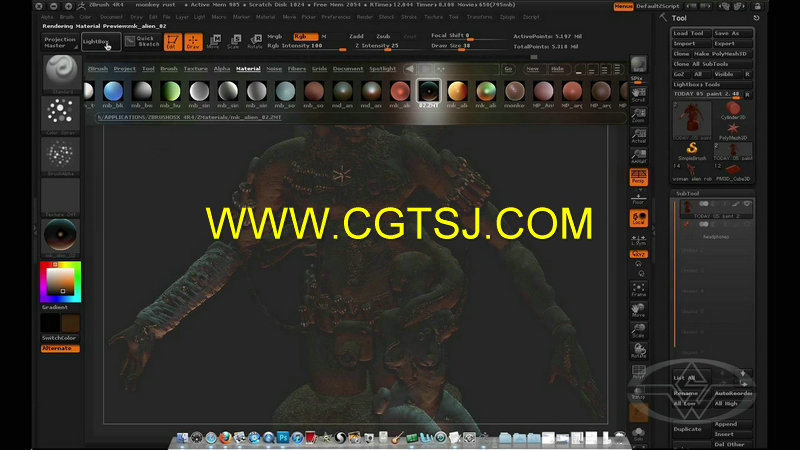Select the Scroll document tool

click(x=638, y=95)
